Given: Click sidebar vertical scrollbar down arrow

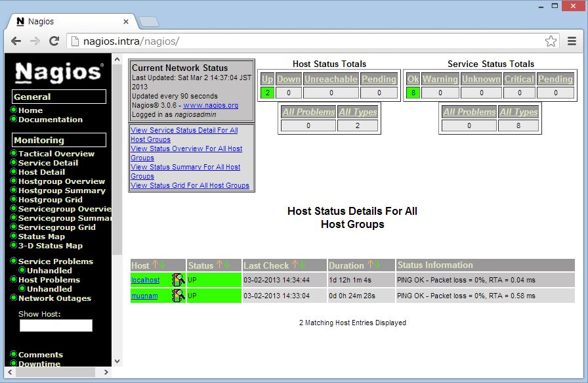Looking at the screenshot, I should click(x=117, y=361).
